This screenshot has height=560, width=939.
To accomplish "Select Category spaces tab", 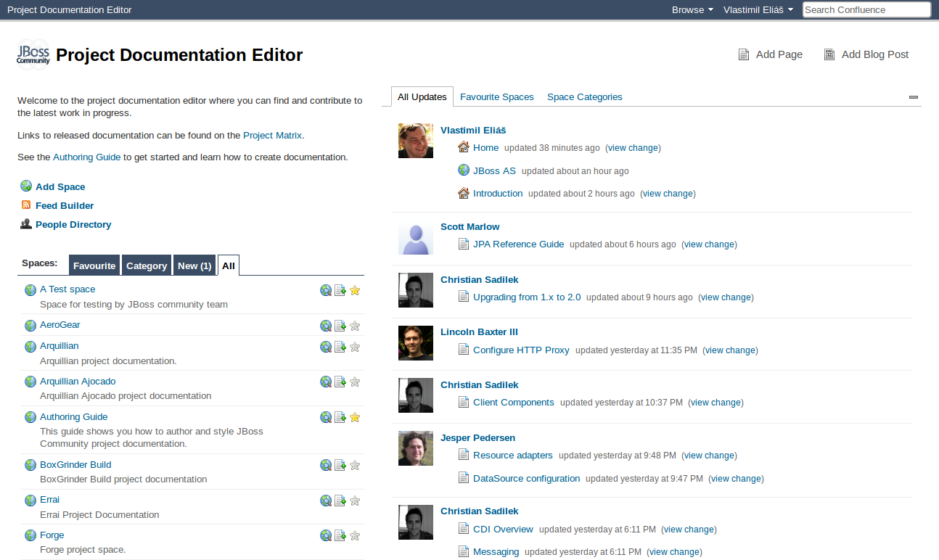I will (x=147, y=265).
